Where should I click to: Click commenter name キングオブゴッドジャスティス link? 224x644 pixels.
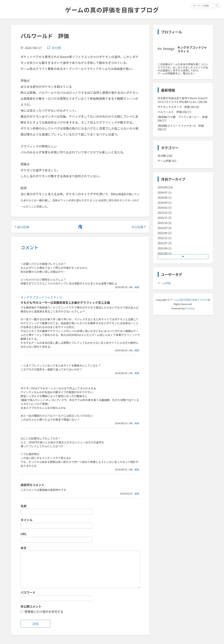(41, 297)
